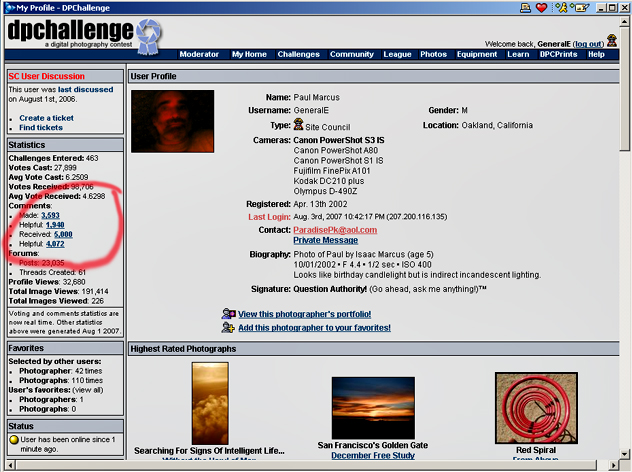Click the vertical scrollbar up arrow

625,22
